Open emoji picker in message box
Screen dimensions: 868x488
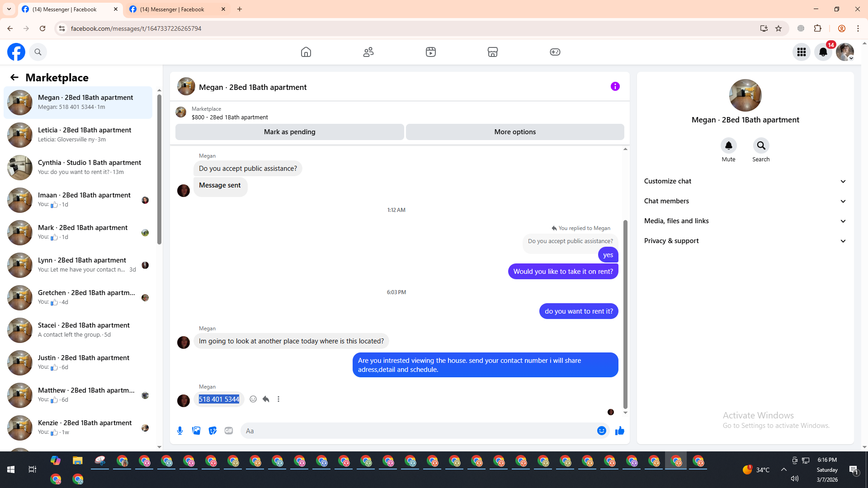tap(601, 431)
